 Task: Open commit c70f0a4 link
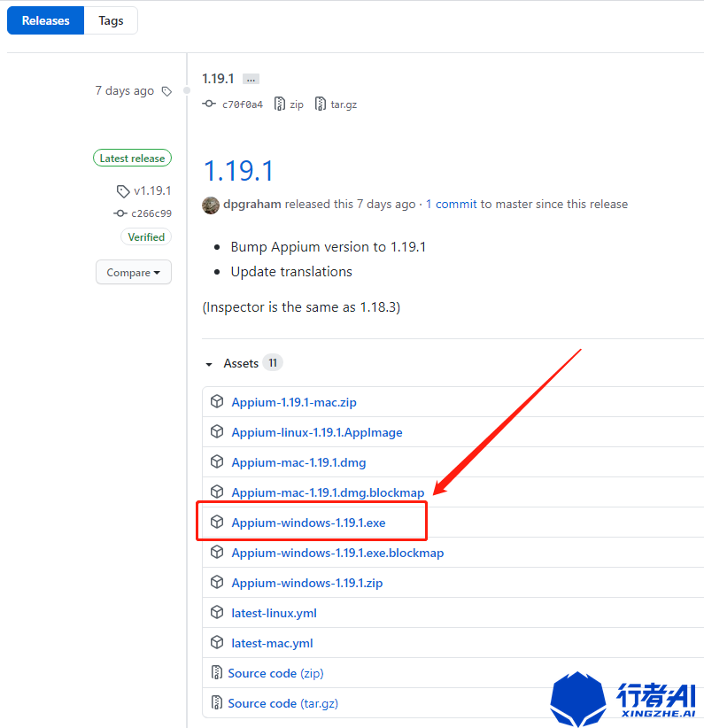(243, 105)
